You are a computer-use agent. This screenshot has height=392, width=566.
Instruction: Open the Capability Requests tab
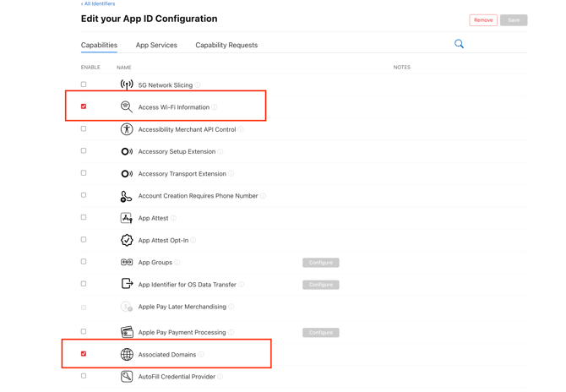pyautogui.click(x=226, y=45)
